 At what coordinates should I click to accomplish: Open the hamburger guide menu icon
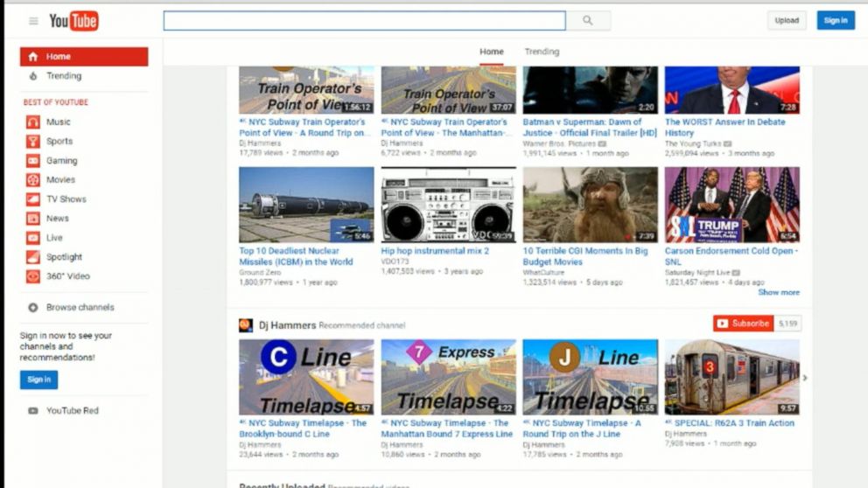[x=33, y=21]
